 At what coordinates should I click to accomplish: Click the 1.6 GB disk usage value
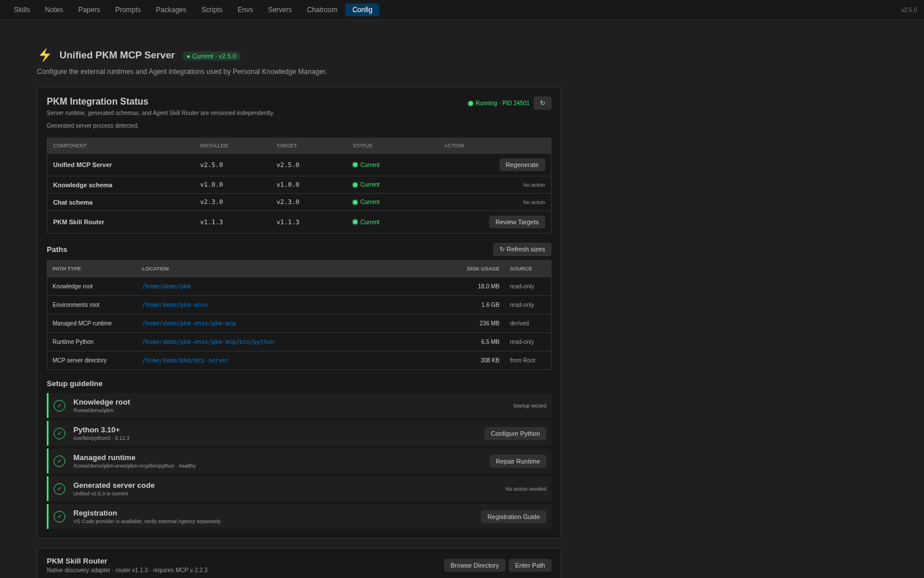pos(490,305)
